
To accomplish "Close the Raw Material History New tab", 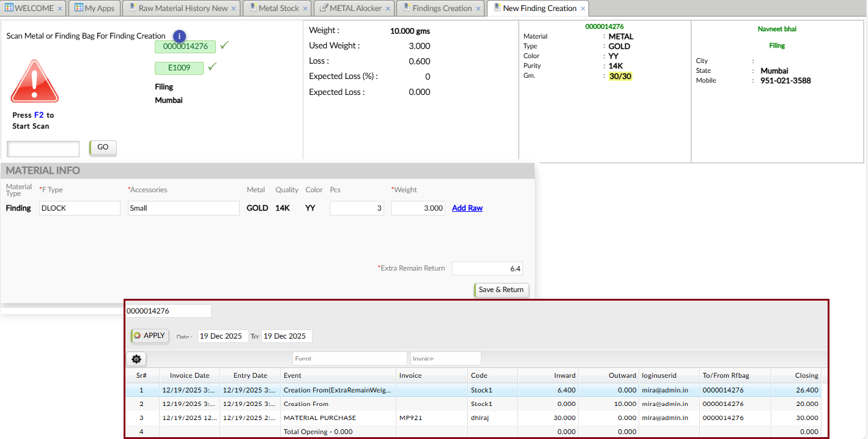I will [234, 9].
